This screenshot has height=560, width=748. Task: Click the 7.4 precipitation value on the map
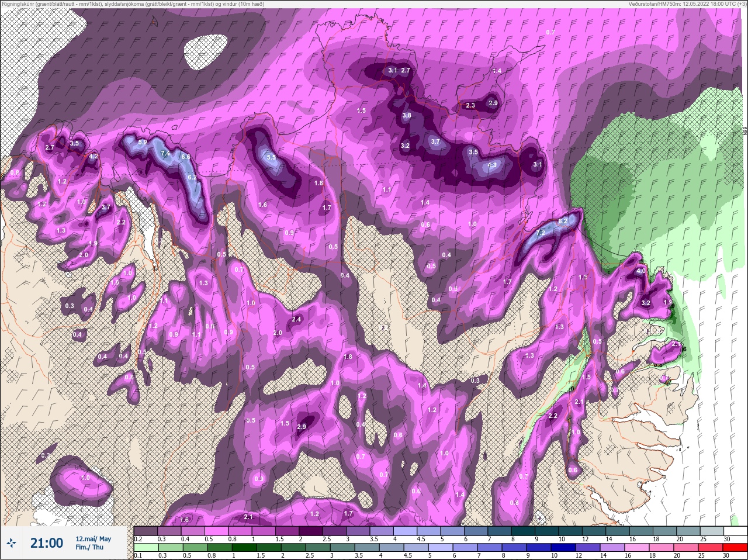(165, 153)
